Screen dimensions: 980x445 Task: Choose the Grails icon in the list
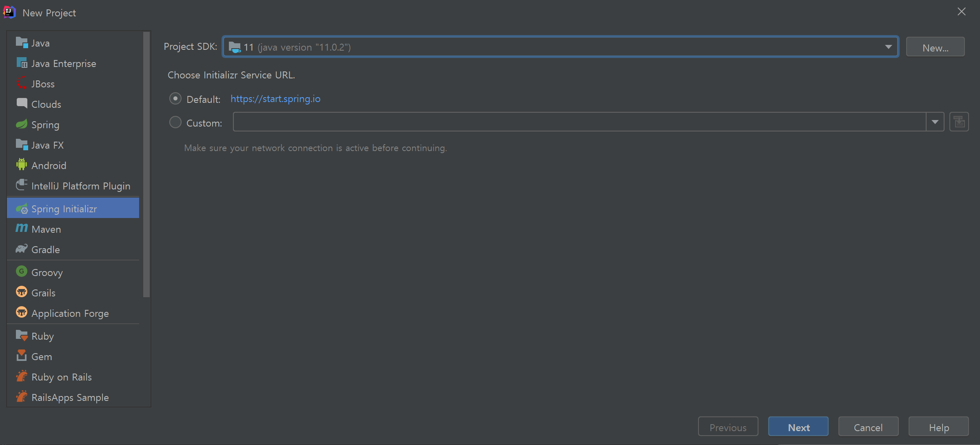tap(21, 292)
